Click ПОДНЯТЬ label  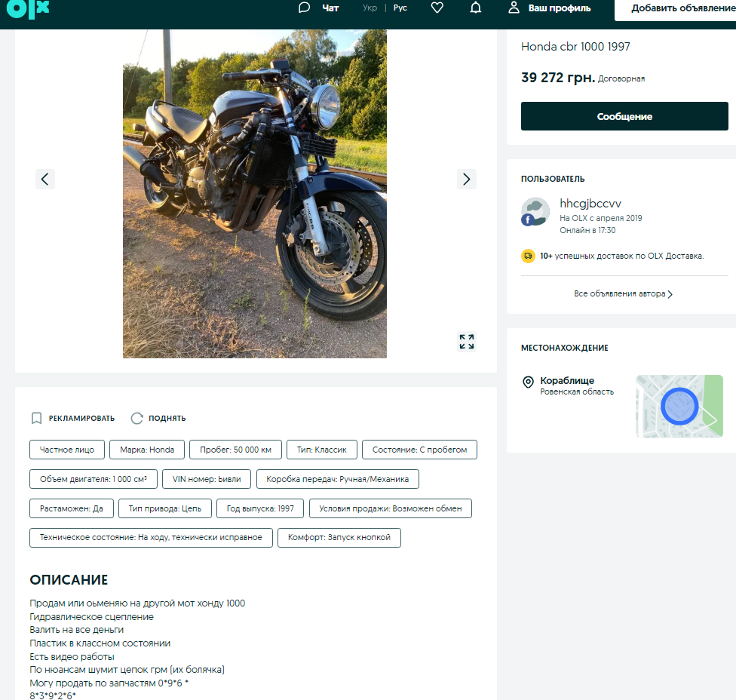(167, 419)
